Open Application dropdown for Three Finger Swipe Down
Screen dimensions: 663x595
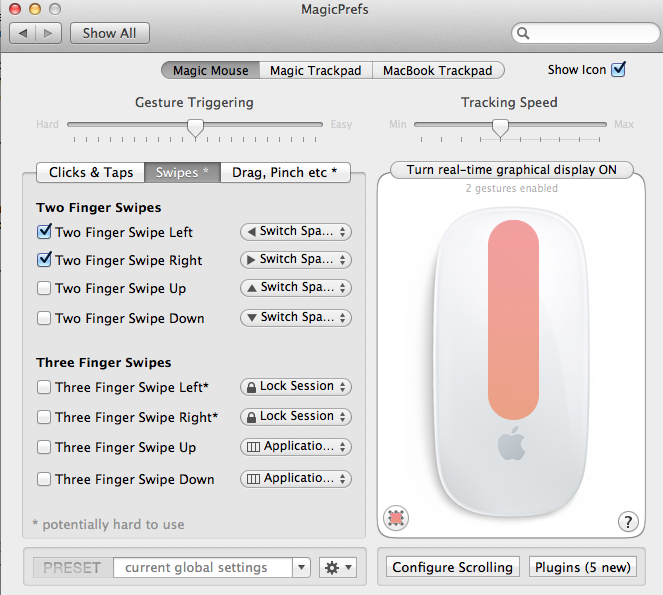tap(296, 479)
